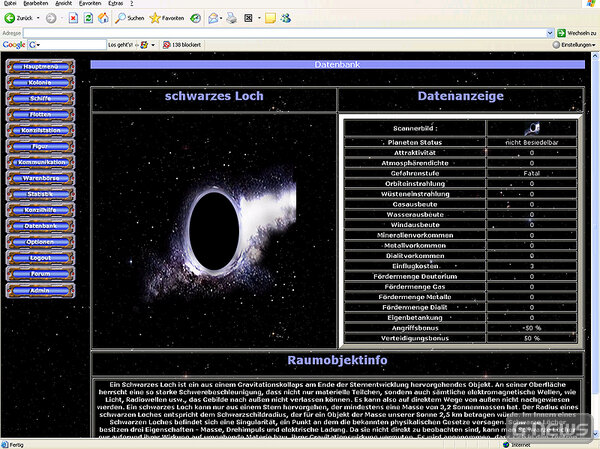Open the Bearbeiten menu
600x449 pixels.
(x=36, y=3)
